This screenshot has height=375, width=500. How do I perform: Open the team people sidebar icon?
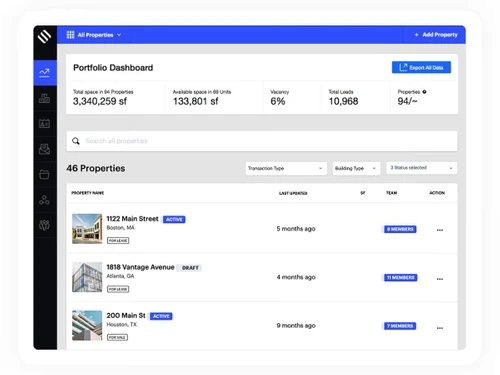coord(44,225)
